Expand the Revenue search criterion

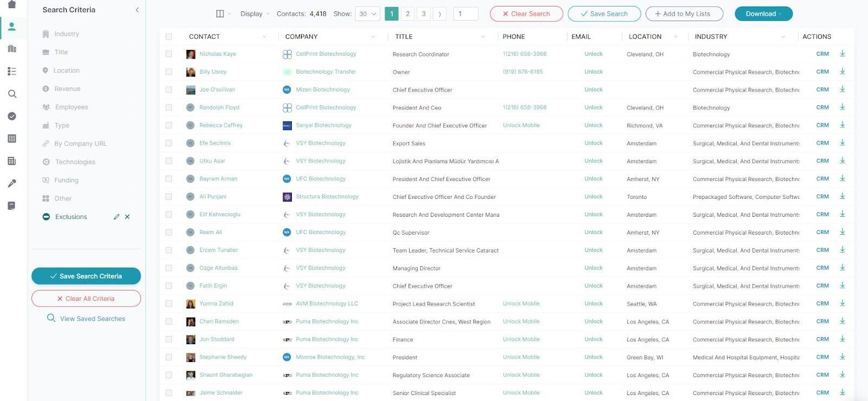coord(61,89)
